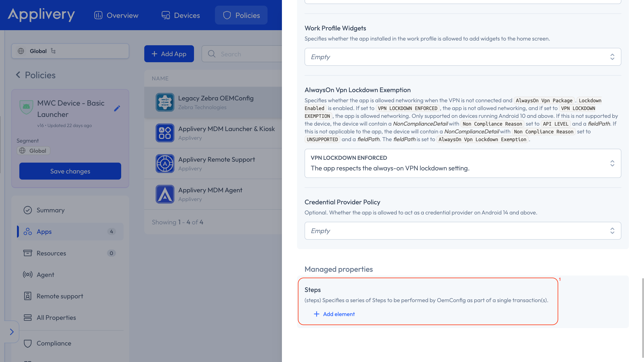
Task: Open the Work Profile Widgets dropdown
Action: (x=462, y=57)
